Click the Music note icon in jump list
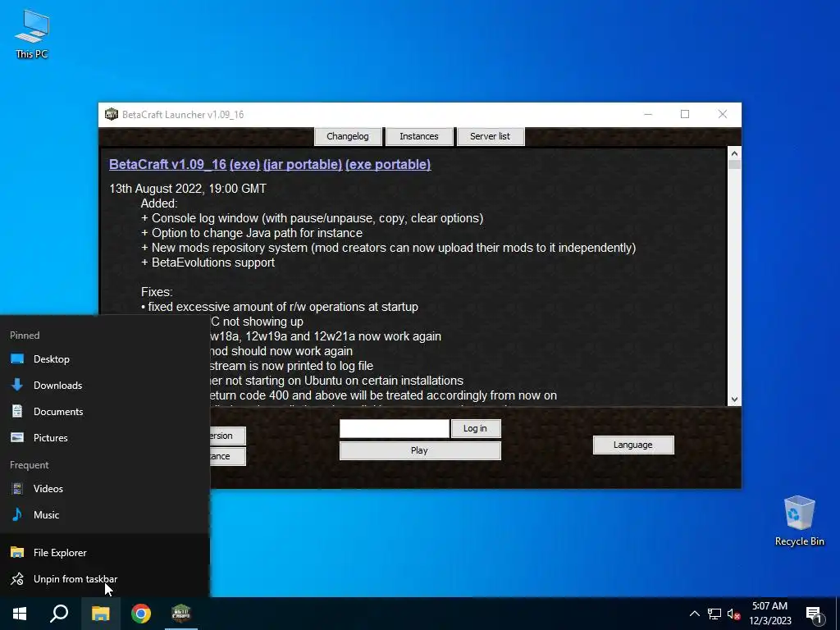Screen dimensions: 840x630 click(x=17, y=514)
